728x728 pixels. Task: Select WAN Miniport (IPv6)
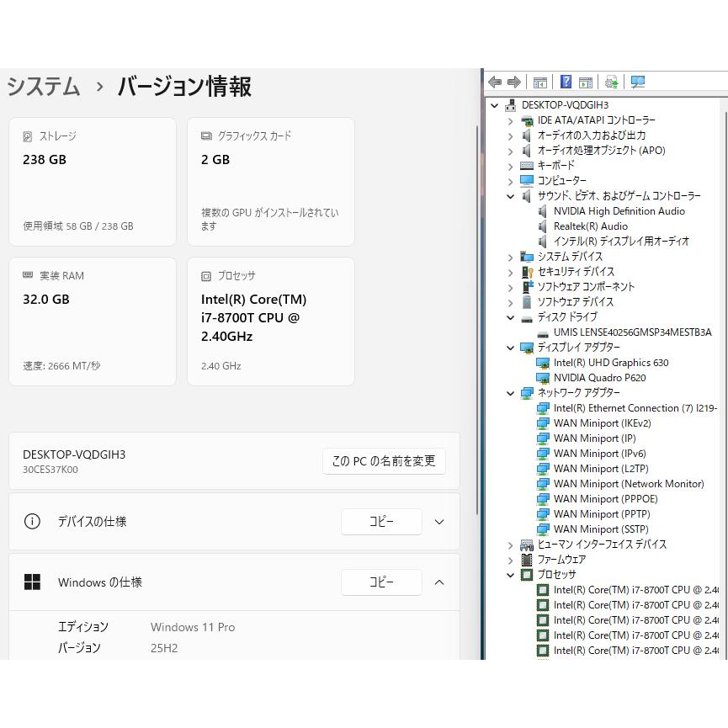click(599, 454)
